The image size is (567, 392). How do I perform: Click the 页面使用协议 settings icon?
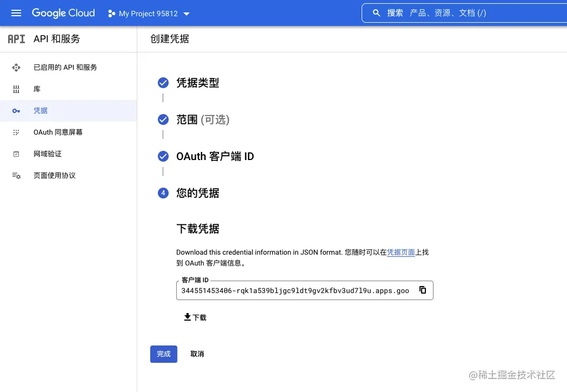pos(16,176)
